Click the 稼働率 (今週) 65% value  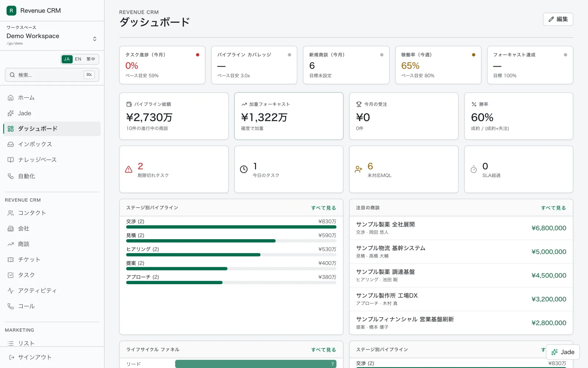click(410, 66)
